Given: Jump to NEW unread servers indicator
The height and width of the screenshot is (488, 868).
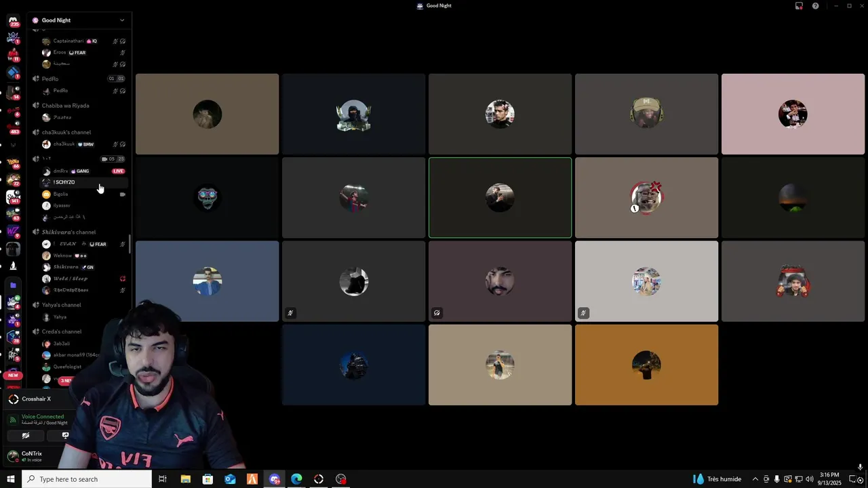Looking at the screenshot, I should coord(13,375).
